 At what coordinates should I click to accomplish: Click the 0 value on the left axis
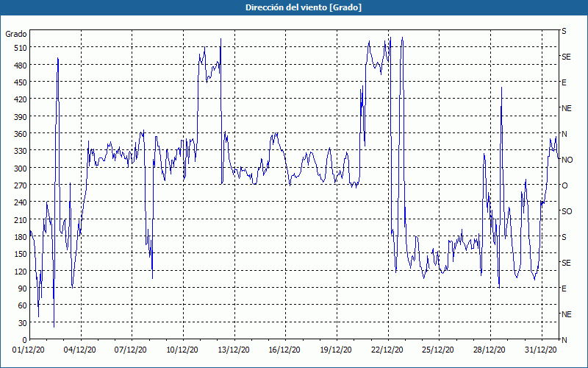pyautogui.click(x=24, y=340)
